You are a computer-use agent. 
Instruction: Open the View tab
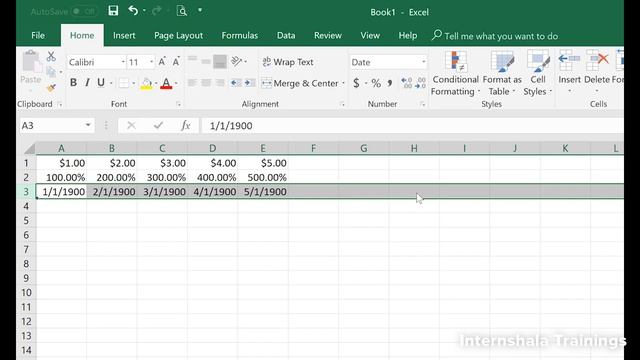370,36
